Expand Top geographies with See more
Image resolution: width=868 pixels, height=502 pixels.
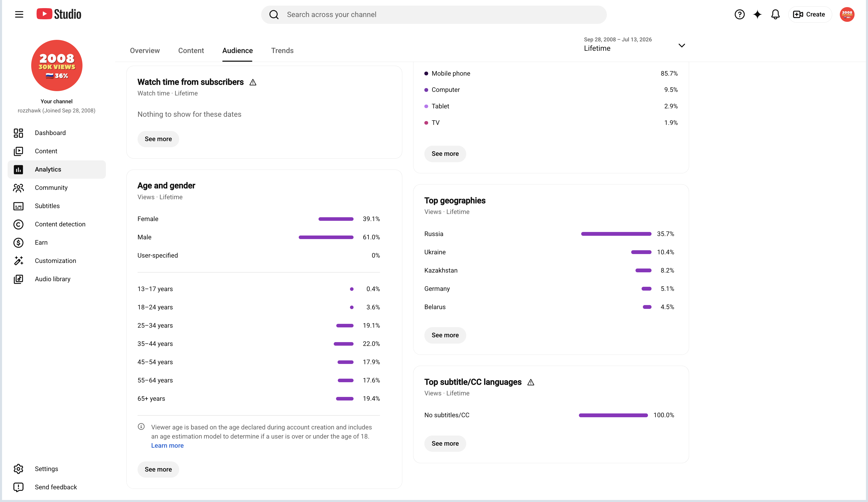(x=445, y=335)
